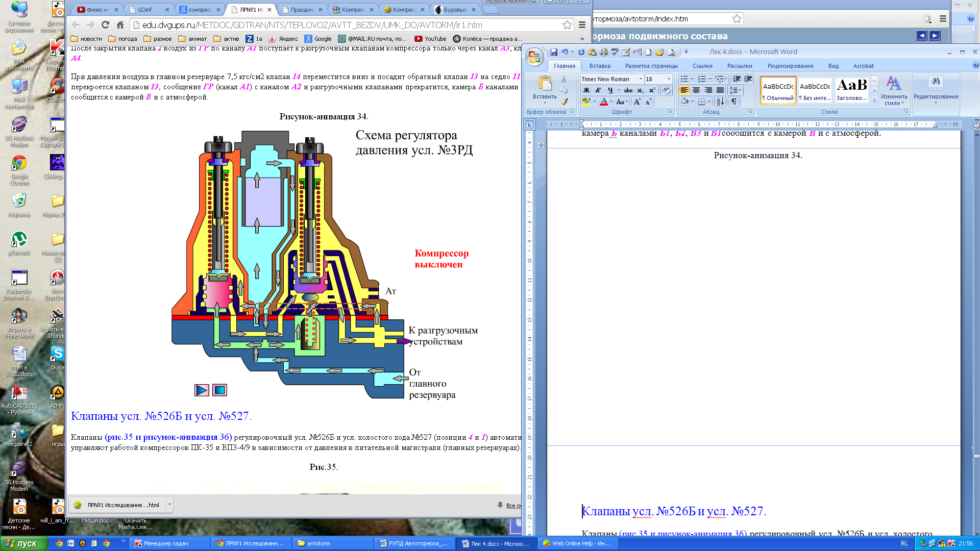Open Рецензирование ribbon tab

pyautogui.click(x=790, y=66)
